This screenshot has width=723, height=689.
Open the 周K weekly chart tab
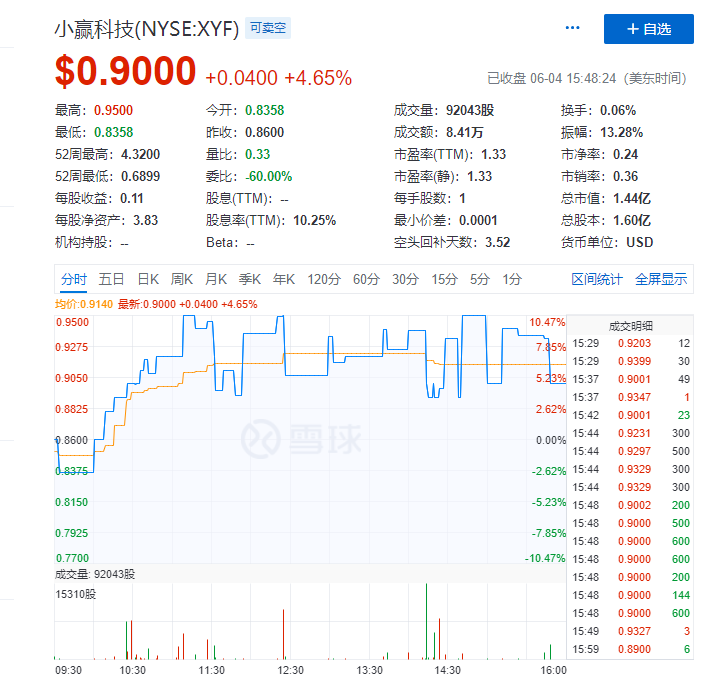coord(182,279)
